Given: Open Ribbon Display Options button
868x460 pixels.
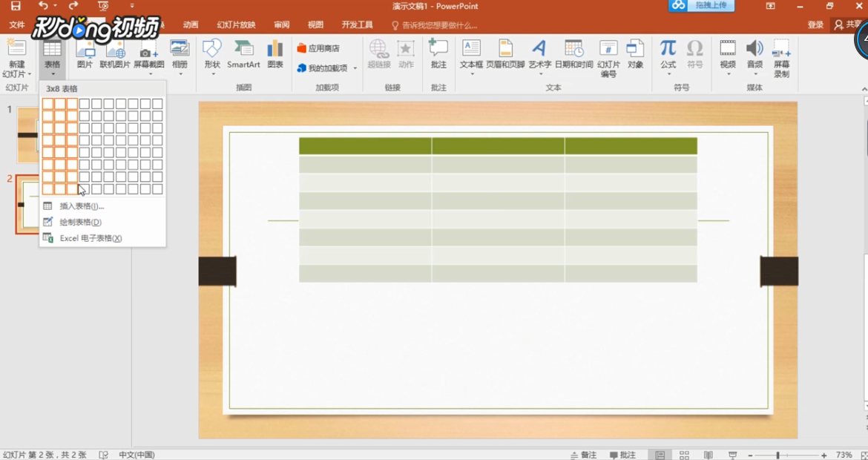Looking at the screenshot, I should 770,6.
